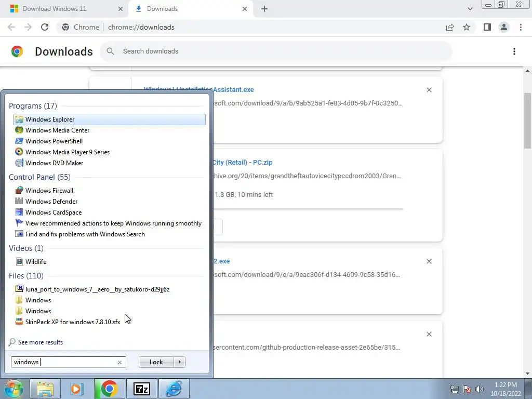This screenshot has height=399, width=532.
Task: Toggle Chrome side panel
Action: pyautogui.click(x=487, y=27)
